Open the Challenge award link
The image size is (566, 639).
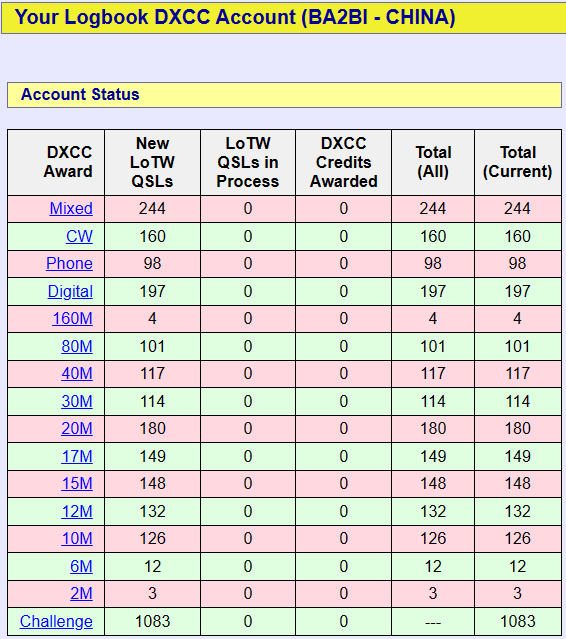click(56, 621)
